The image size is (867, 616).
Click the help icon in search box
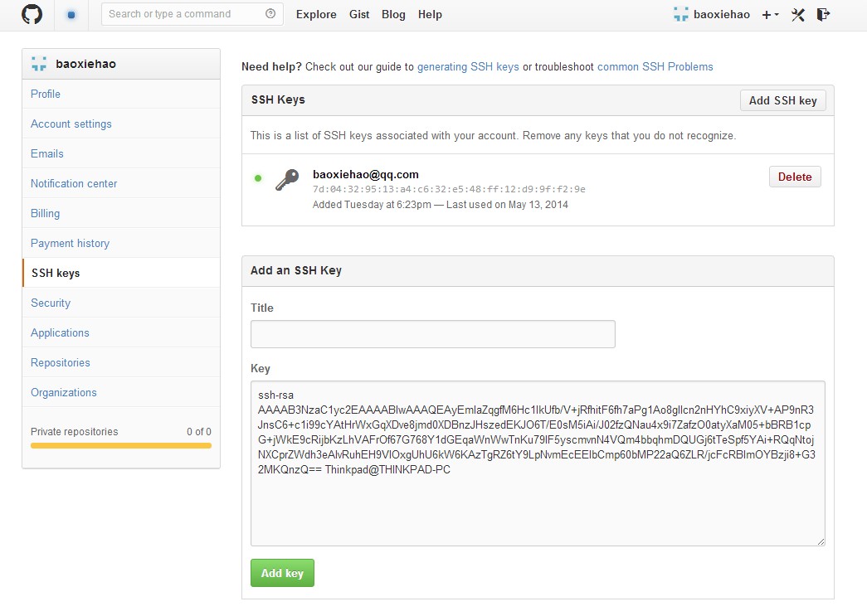pos(270,14)
